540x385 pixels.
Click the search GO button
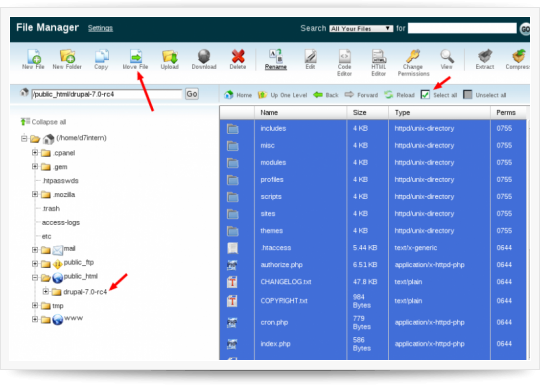pos(525,29)
